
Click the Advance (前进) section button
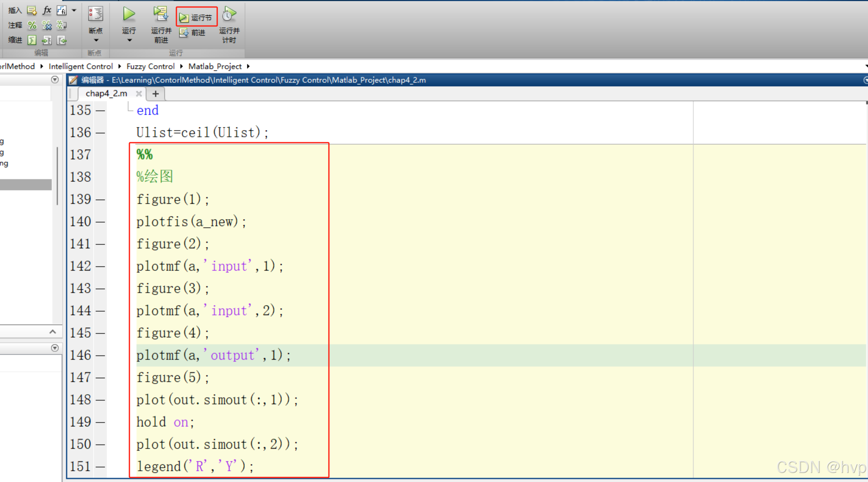click(x=192, y=33)
